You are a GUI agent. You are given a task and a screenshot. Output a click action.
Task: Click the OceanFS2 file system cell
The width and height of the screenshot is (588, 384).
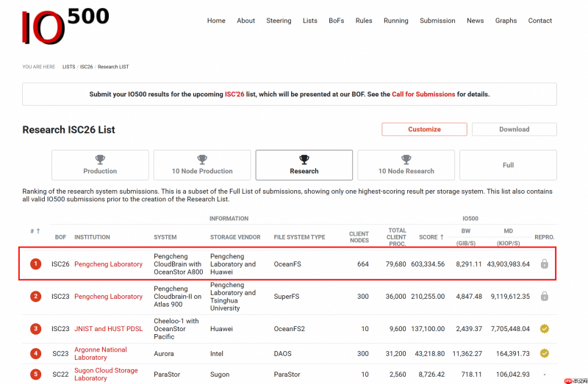point(289,328)
